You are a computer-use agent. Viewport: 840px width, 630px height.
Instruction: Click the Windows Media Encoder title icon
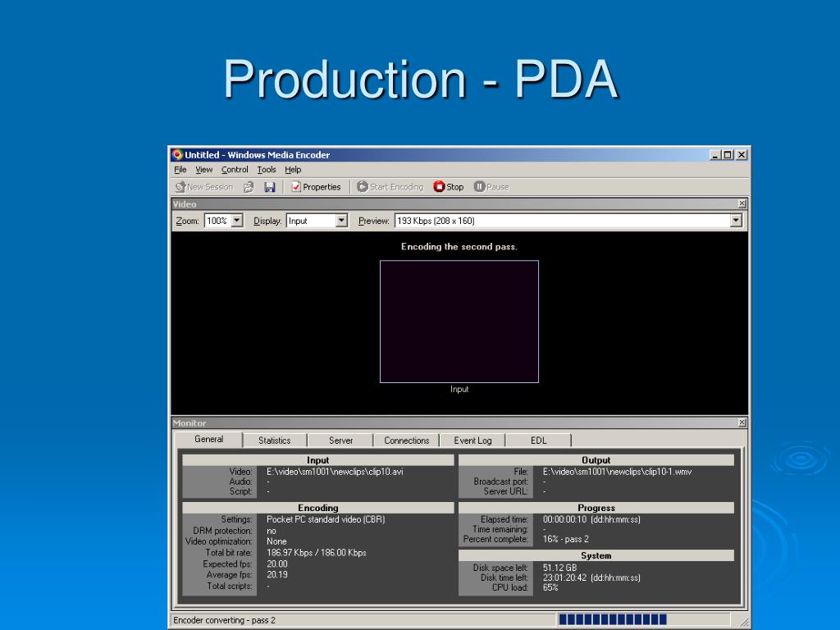pos(177,155)
